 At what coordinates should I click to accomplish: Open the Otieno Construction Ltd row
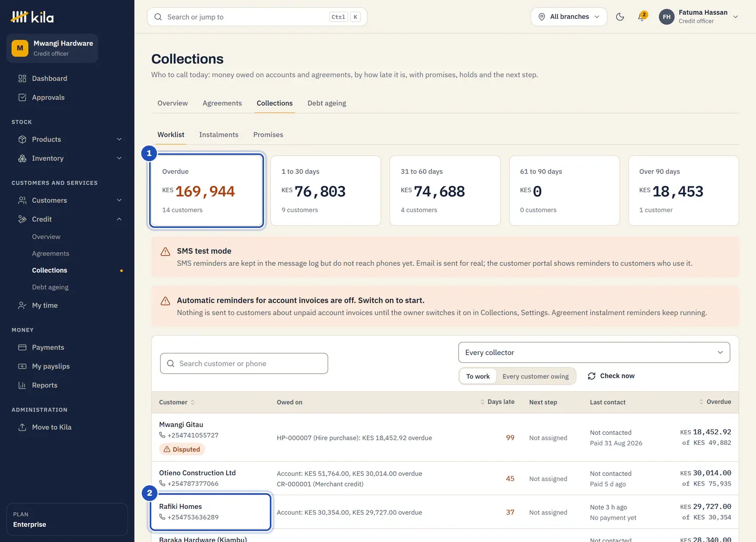coord(445,478)
